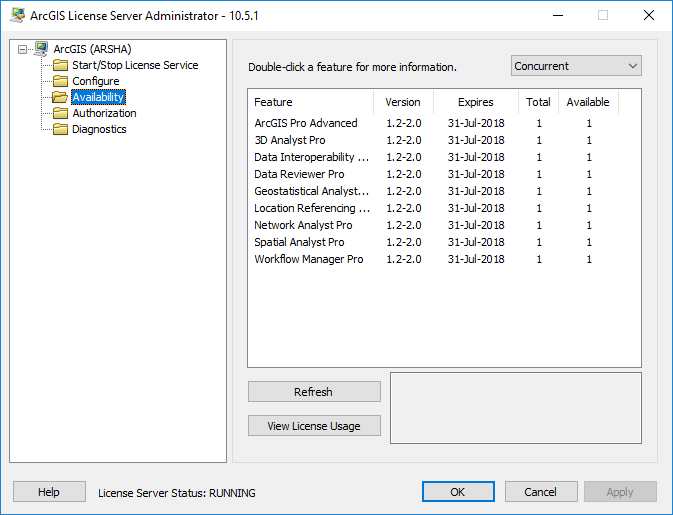Click the View License Usage button

tap(314, 426)
